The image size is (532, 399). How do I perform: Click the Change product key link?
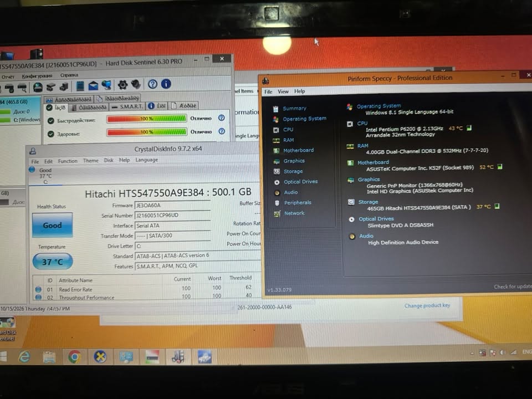coord(427,305)
